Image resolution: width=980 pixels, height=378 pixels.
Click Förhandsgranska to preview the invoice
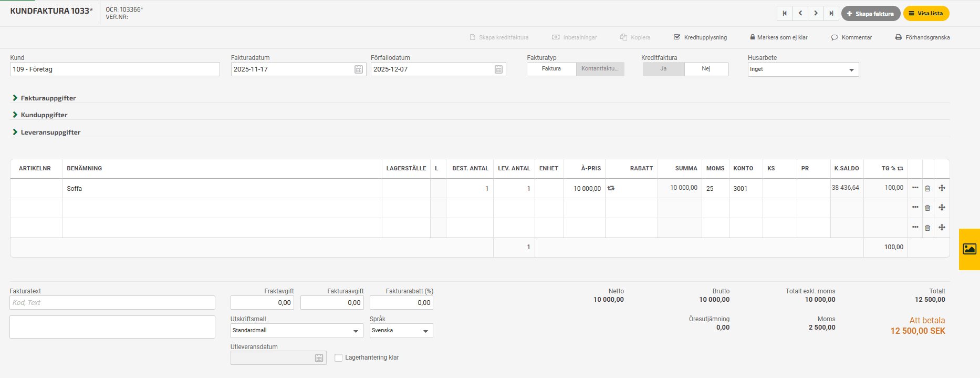(922, 37)
